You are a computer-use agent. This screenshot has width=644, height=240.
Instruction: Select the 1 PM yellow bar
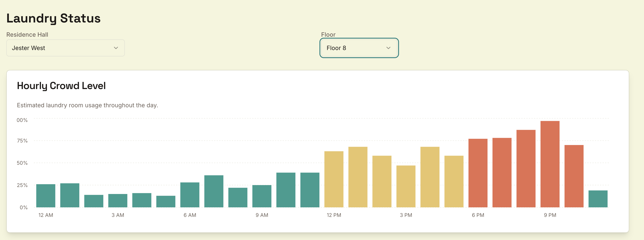coord(358,177)
